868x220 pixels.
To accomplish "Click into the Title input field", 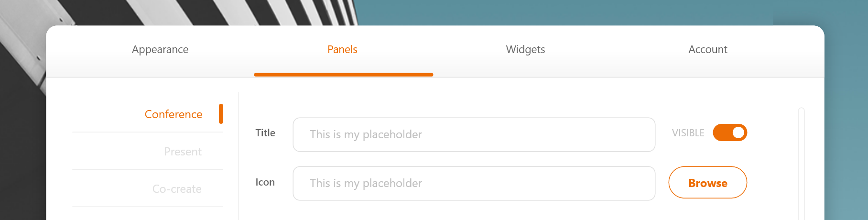I will coord(473,134).
